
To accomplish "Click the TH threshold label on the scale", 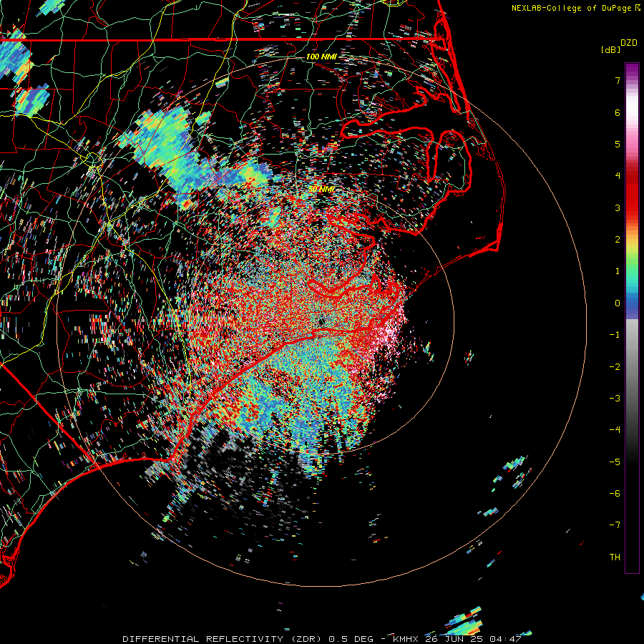I will (615, 557).
